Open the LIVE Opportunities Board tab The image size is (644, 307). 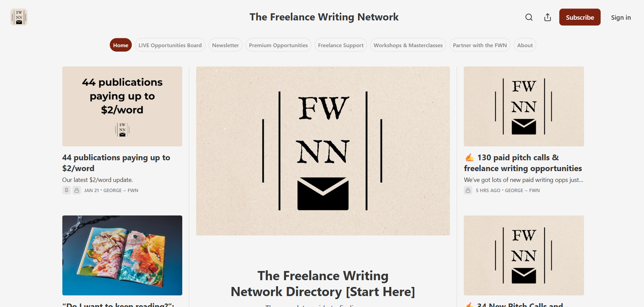click(x=170, y=45)
